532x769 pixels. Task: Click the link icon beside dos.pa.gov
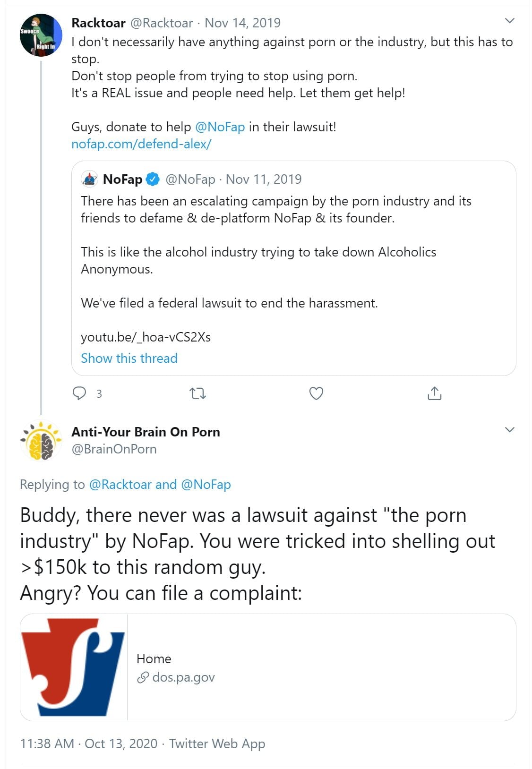coord(143,678)
